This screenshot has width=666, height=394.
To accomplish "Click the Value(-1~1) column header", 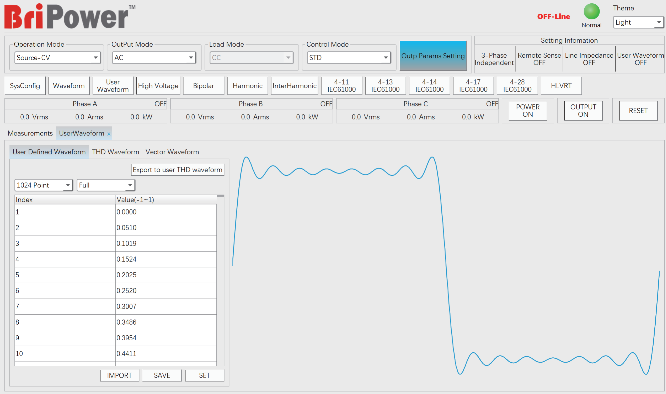I will [166, 200].
